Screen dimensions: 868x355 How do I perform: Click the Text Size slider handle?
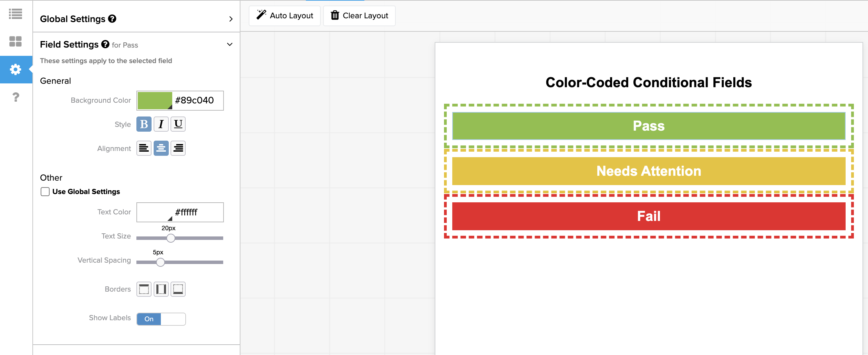tap(171, 238)
